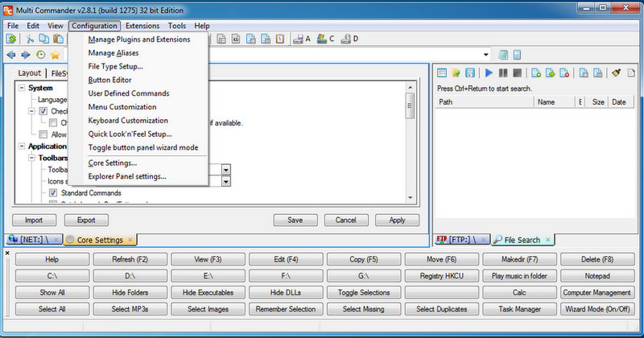Toggle the checked 'Check' option under System
644x338 pixels.
click(43, 111)
